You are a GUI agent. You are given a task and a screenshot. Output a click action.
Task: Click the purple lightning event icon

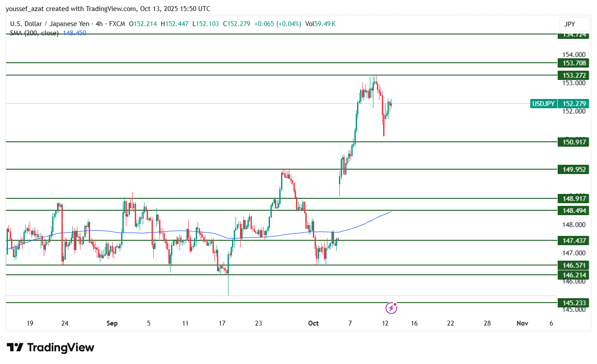pos(391,308)
